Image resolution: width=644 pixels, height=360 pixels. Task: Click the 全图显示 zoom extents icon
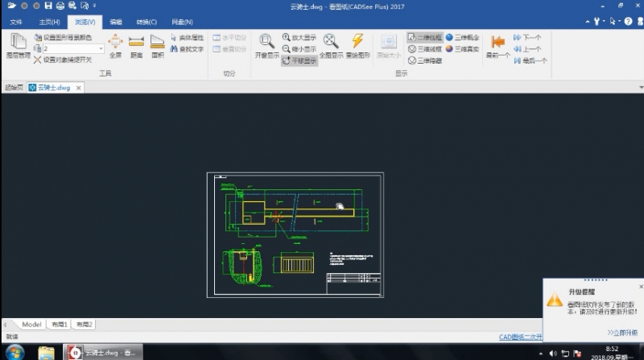(331, 46)
